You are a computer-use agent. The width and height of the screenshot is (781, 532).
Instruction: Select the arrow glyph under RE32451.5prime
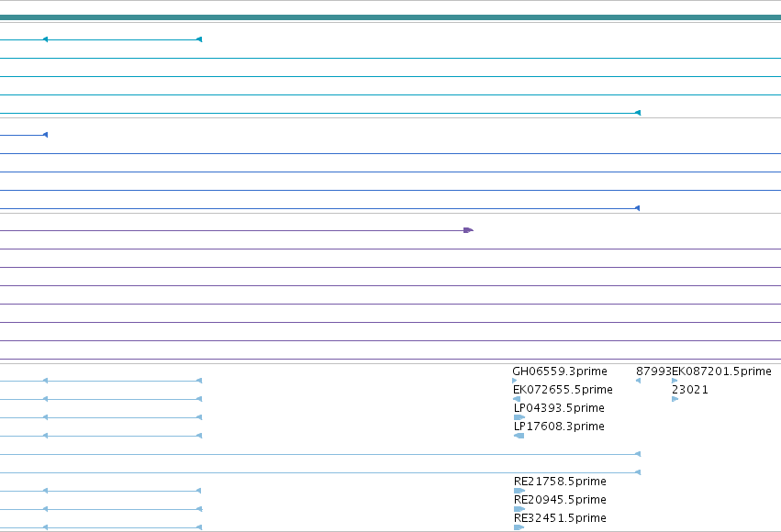click(x=519, y=527)
